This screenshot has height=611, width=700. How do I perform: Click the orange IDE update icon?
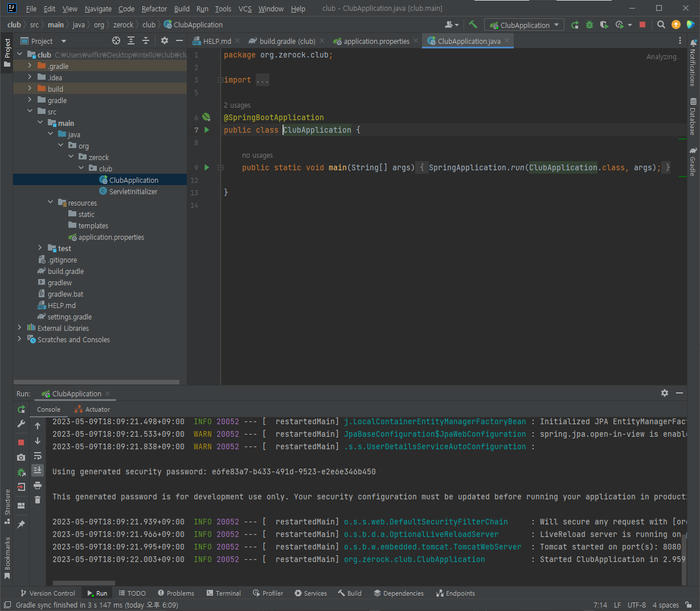676,24
